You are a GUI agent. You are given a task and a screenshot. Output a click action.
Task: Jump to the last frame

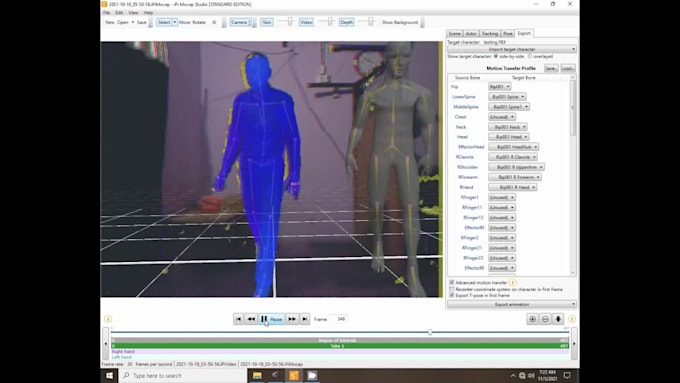click(x=305, y=319)
